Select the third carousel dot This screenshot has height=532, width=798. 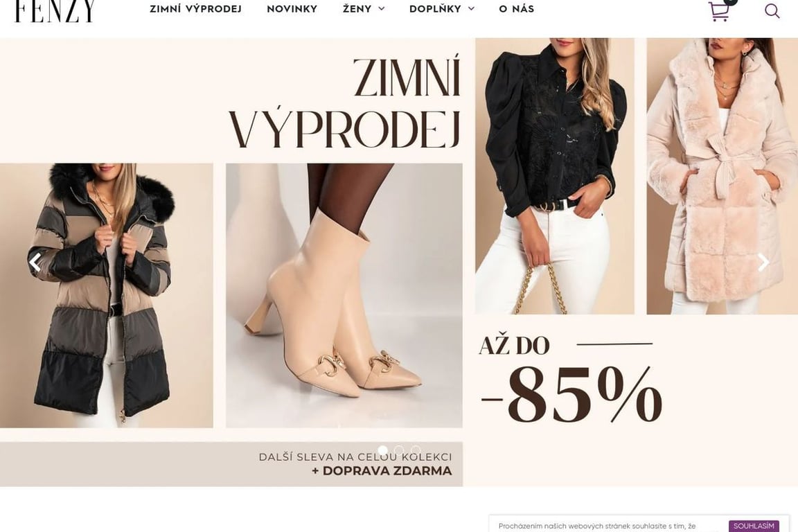coord(416,450)
